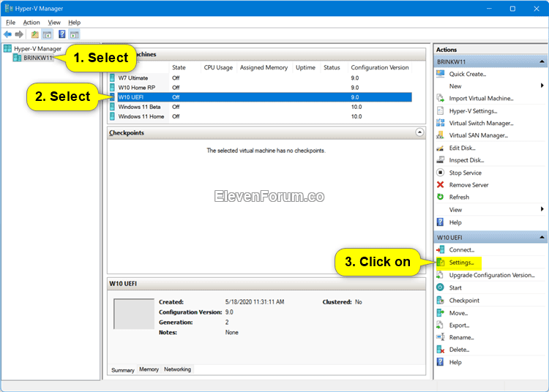This screenshot has height=392, width=549.
Task: Click the Virtual SAN Manager icon
Action: pyautogui.click(x=440, y=135)
